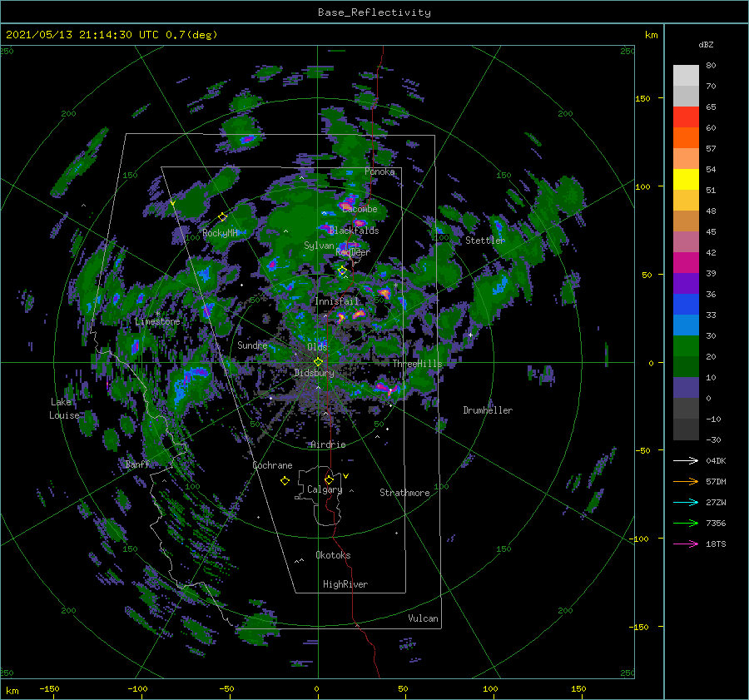Pick the light grey 70–80 dBZ swatch
This screenshot has height=700, width=749.
(686, 76)
